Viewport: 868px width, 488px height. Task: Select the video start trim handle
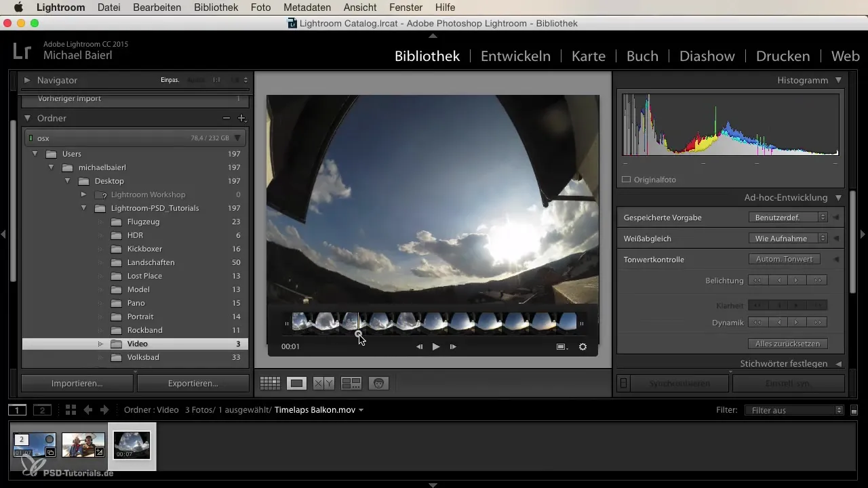point(288,323)
